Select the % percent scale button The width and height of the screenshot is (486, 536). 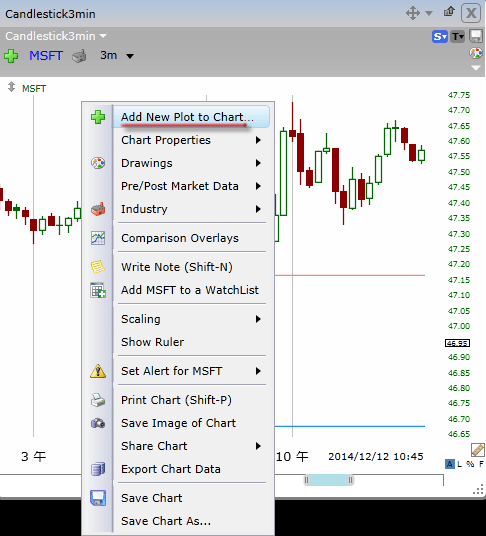tap(470, 464)
